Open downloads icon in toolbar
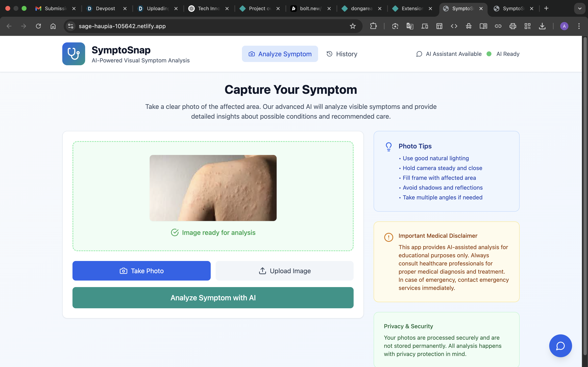Screen dimensions: 588x367 [542, 26]
